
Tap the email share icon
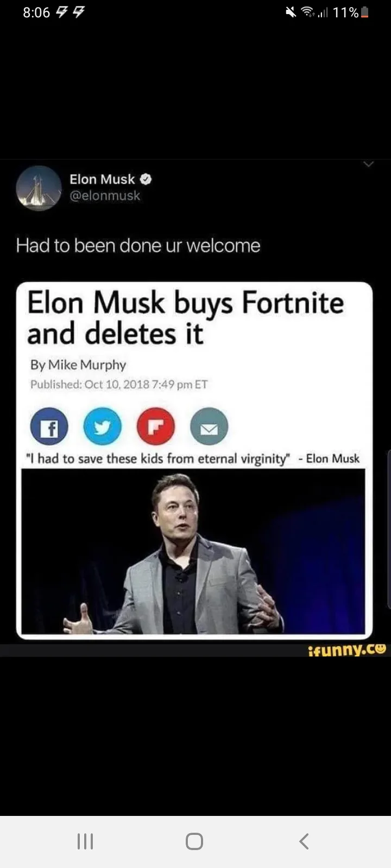coord(209,426)
